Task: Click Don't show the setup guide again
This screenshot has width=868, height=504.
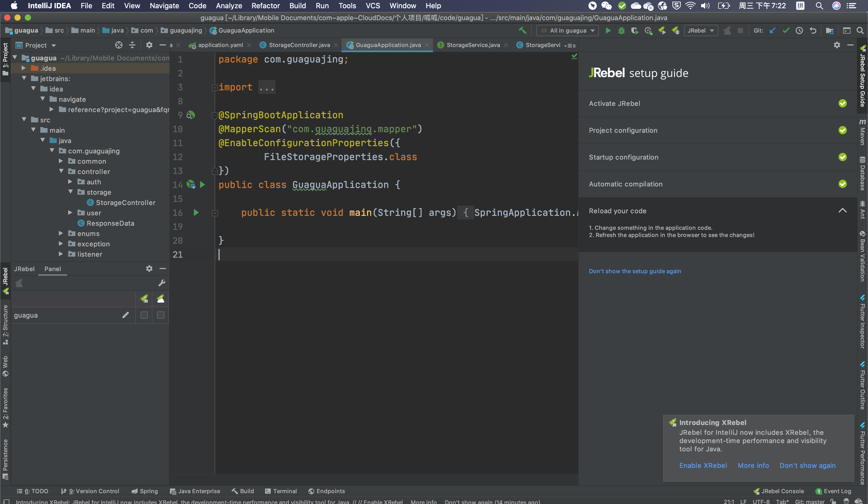Action: click(634, 271)
